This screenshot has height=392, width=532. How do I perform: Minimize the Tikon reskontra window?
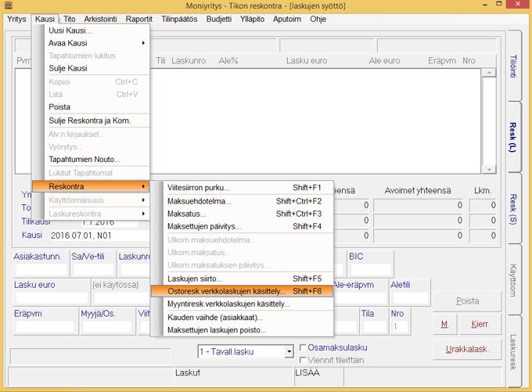(x=485, y=5)
